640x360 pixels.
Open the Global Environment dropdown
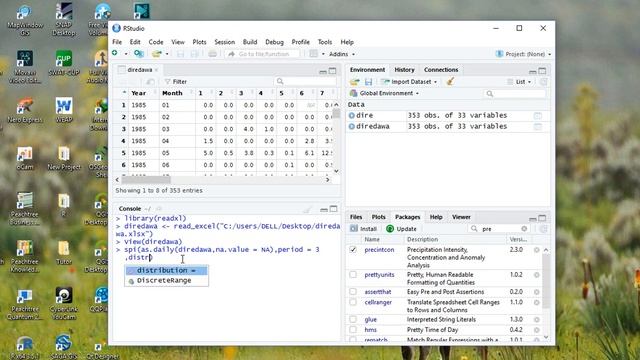[384, 93]
